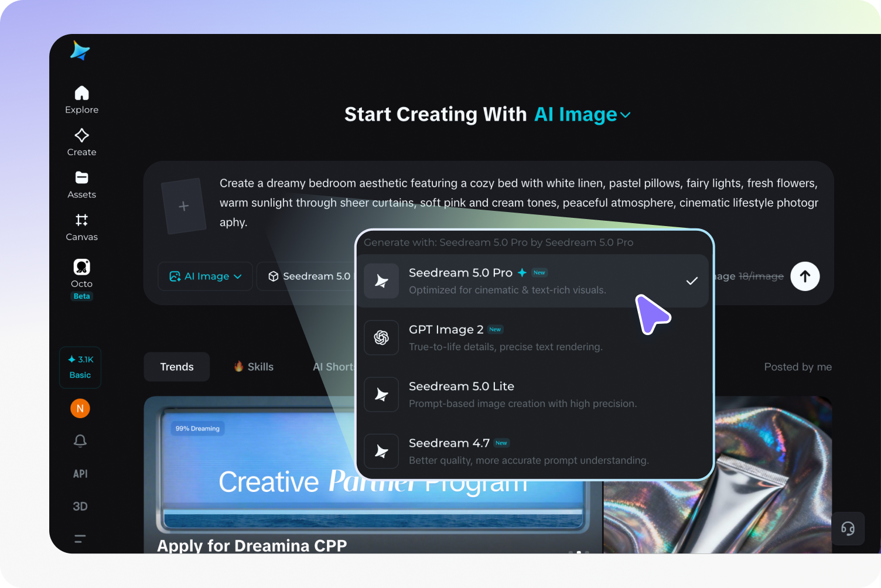This screenshot has width=881, height=588.
Task: Click 'Prompt-based image creation with high precision.' text
Action: click(x=523, y=404)
